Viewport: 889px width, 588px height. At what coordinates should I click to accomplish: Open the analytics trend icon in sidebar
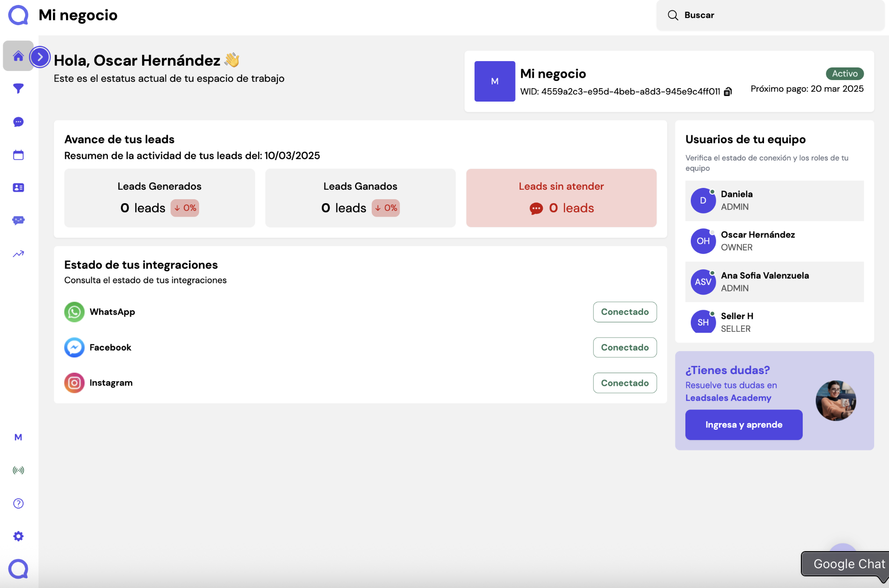[18, 254]
